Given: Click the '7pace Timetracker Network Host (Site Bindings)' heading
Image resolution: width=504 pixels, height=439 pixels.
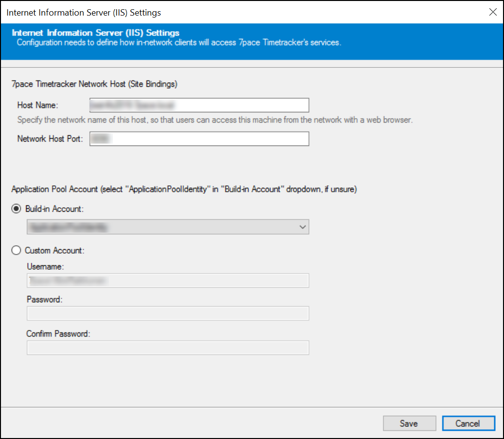Looking at the screenshot, I should point(94,84).
